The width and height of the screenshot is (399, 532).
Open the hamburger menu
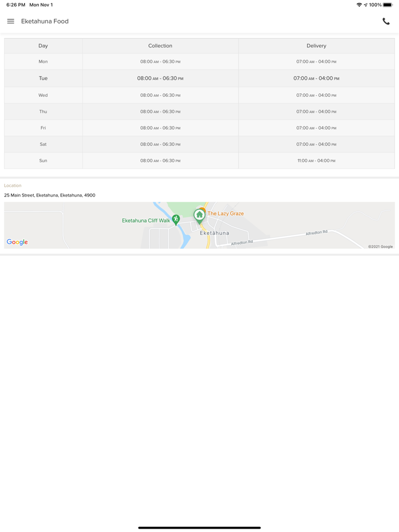tap(11, 21)
